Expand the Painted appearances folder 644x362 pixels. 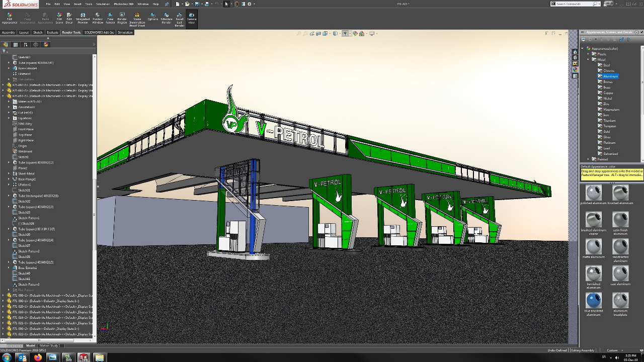coord(588,159)
